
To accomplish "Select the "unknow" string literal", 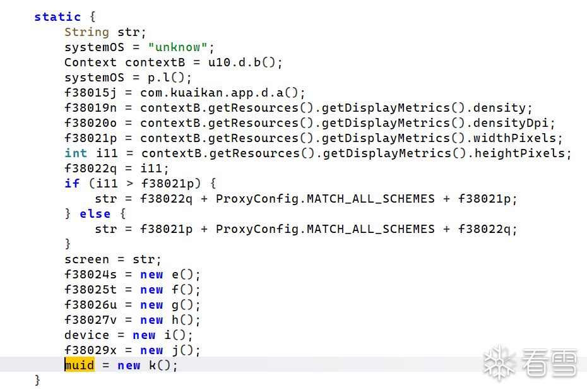I will (x=179, y=47).
